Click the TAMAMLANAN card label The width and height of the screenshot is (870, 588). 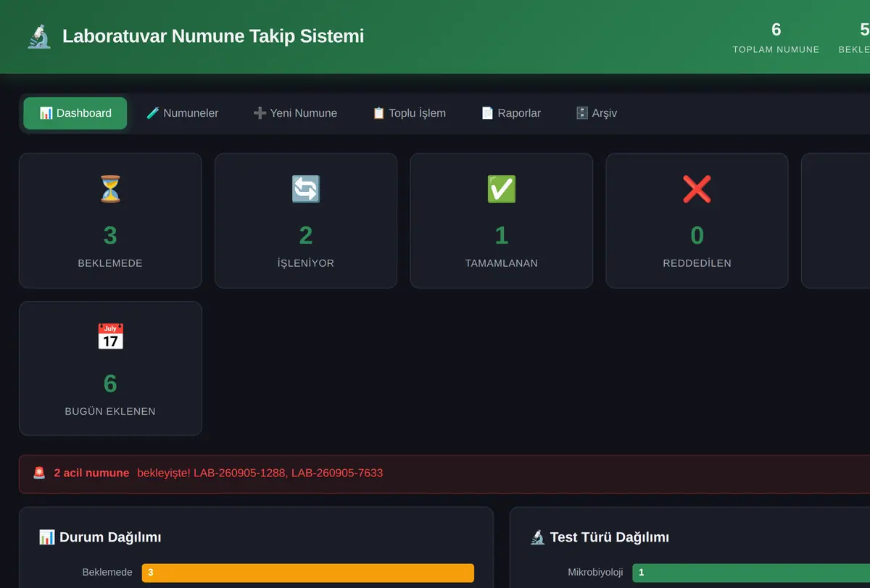point(502,263)
